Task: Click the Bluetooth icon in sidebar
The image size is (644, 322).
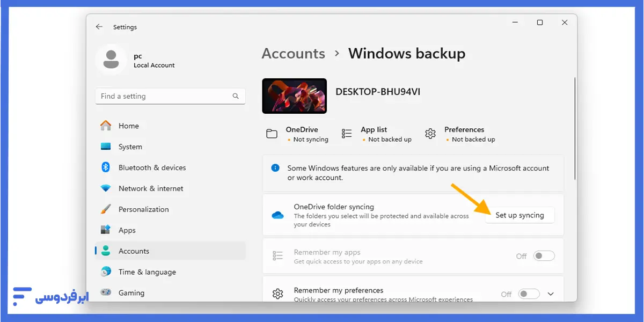Action: pos(106,167)
